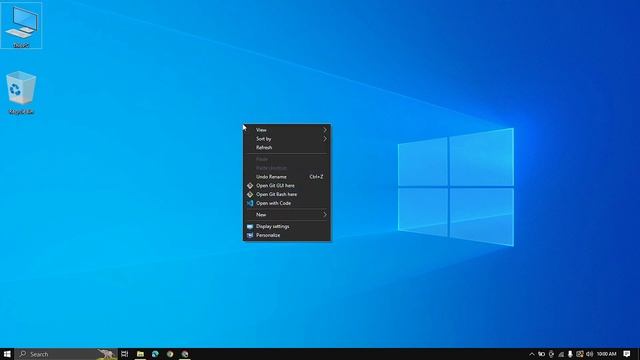Open Task View from the taskbar
The height and width of the screenshot is (360, 640).
pos(124,354)
